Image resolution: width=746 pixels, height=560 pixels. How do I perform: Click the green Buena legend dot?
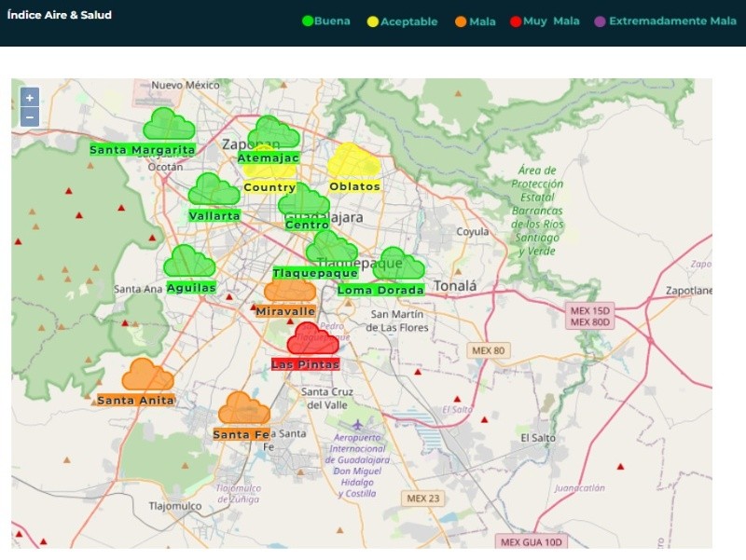tap(308, 21)
